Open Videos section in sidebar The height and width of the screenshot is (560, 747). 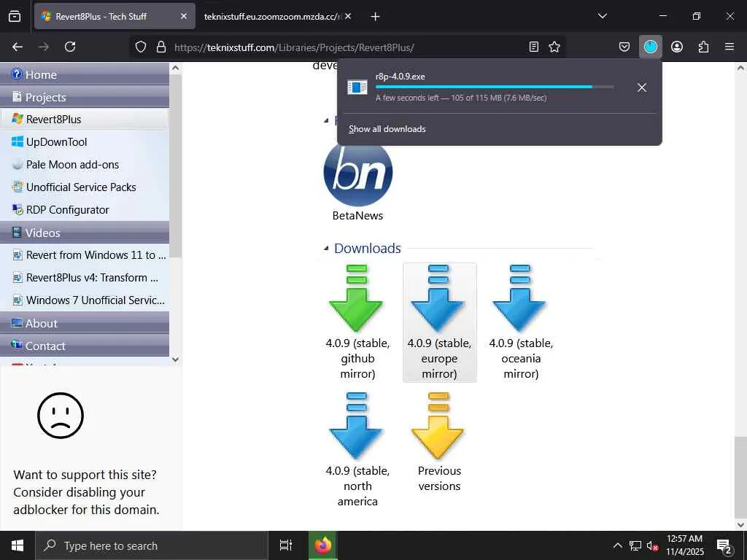pos(85,233)
